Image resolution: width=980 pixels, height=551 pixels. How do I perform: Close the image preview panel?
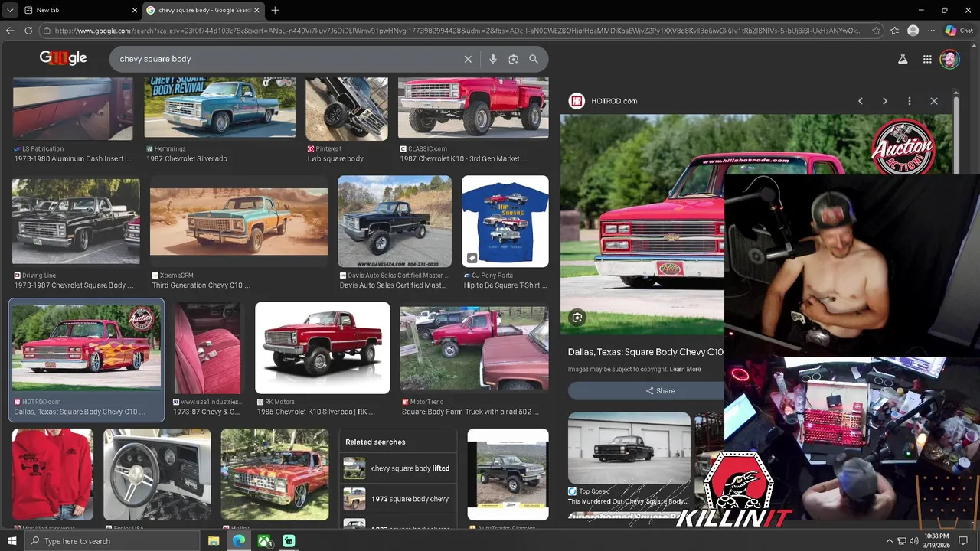pos(934,101)
